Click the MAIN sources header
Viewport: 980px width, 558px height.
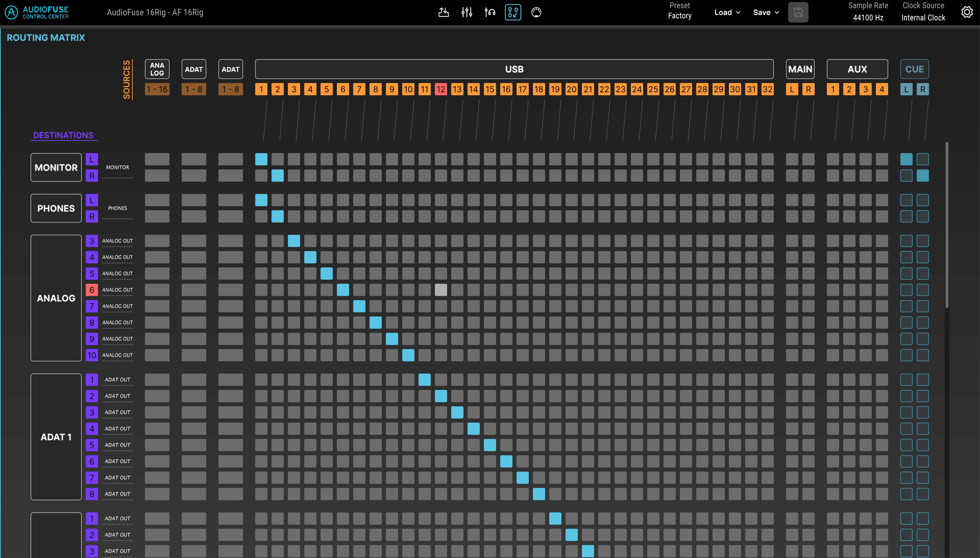pyautogui.click(x=800, y=69)
